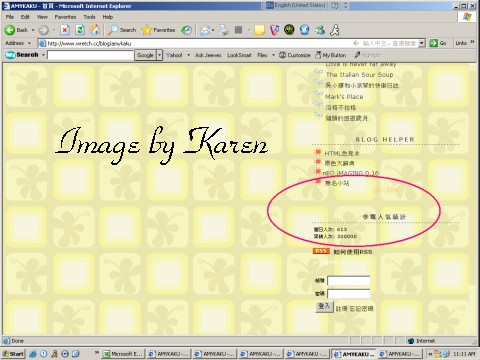Click the English (United States) language bar
This screenshot has width=480, height=360.
[x=296, y=5]
